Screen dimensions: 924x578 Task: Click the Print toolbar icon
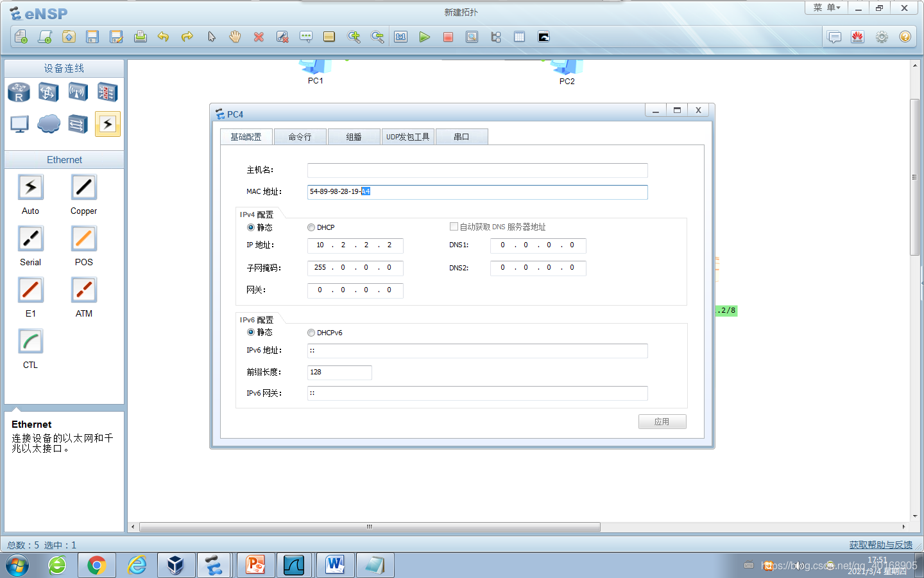coord(140,37)
